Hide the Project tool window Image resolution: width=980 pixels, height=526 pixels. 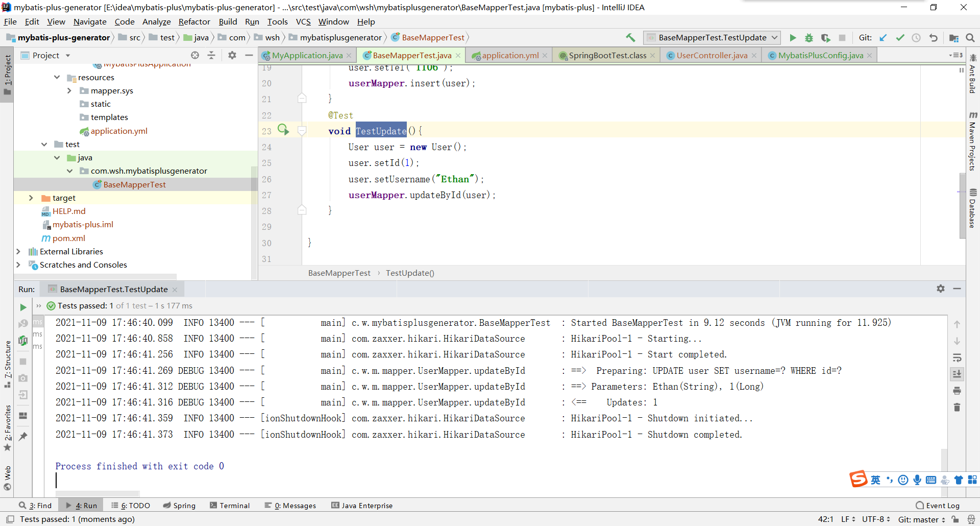tap(249, 55)
